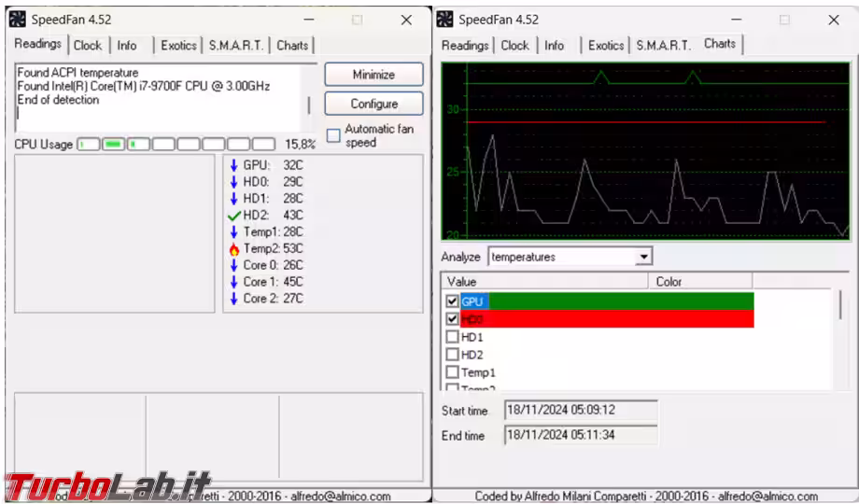Screen dimensions: 859x504
Task: Click the down arrow icon beside Core 1
Action: (234, 282)
